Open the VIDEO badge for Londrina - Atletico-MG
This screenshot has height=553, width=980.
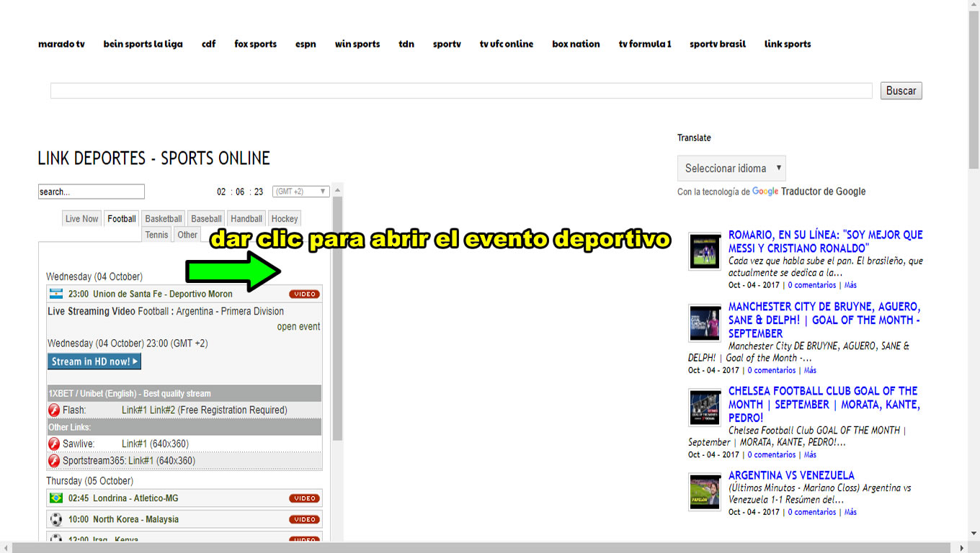(x=305, y=498)
